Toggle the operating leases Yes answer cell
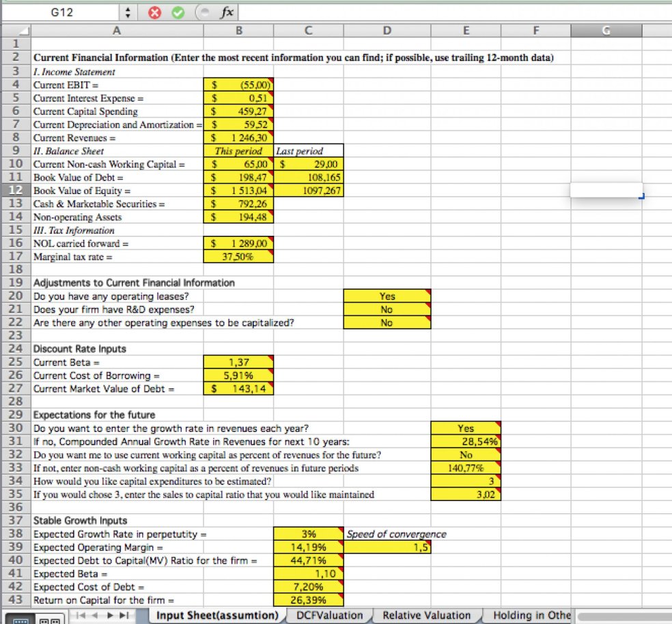Screen dimensions: 672x624 click(x=387, y=296)
